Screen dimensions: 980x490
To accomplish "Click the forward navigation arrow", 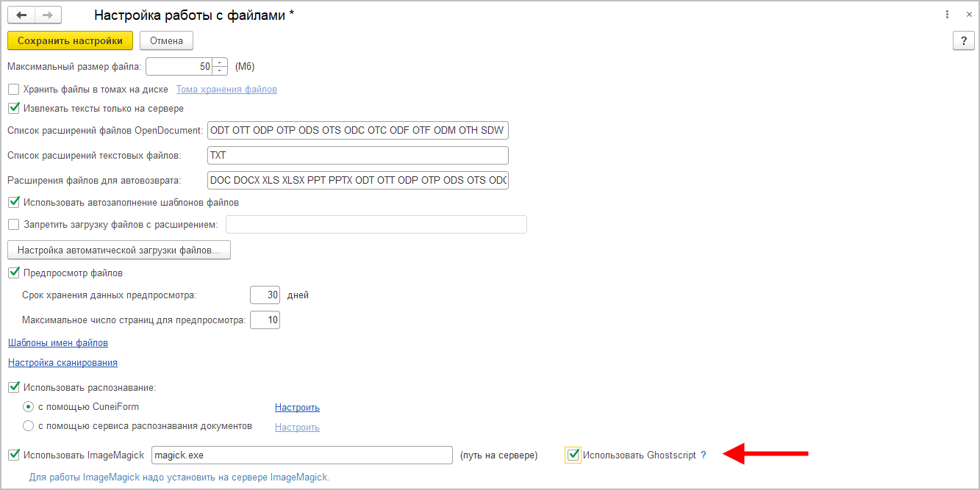I will pos(49,15).
